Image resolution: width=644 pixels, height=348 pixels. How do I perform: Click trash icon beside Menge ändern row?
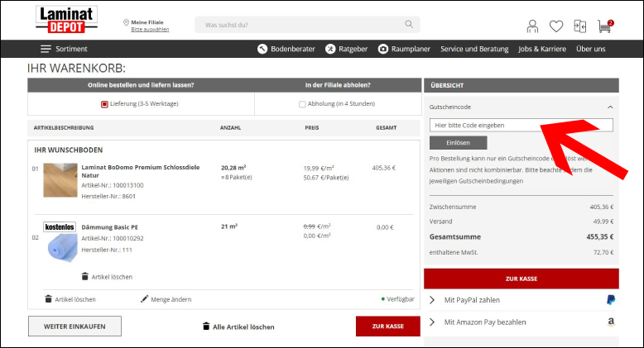(49, 298)
